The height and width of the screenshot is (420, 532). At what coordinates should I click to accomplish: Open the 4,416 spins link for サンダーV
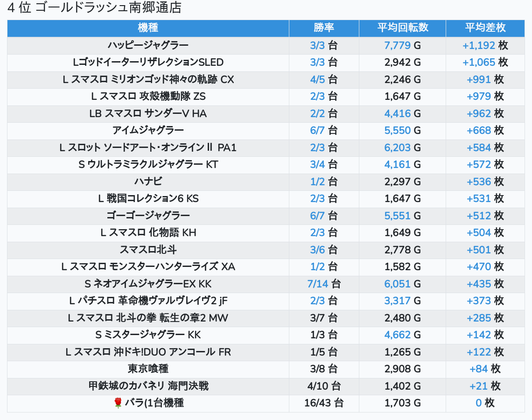397,113
